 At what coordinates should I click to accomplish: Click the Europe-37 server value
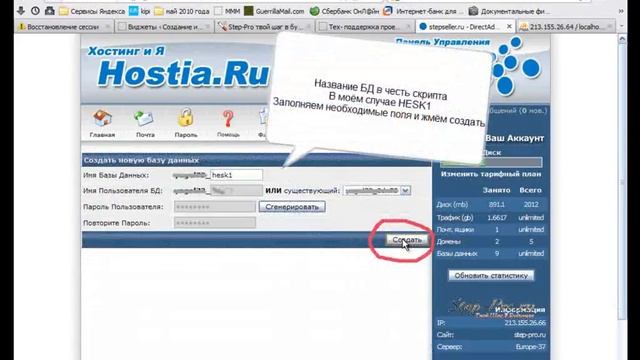[x=531, y=347]
